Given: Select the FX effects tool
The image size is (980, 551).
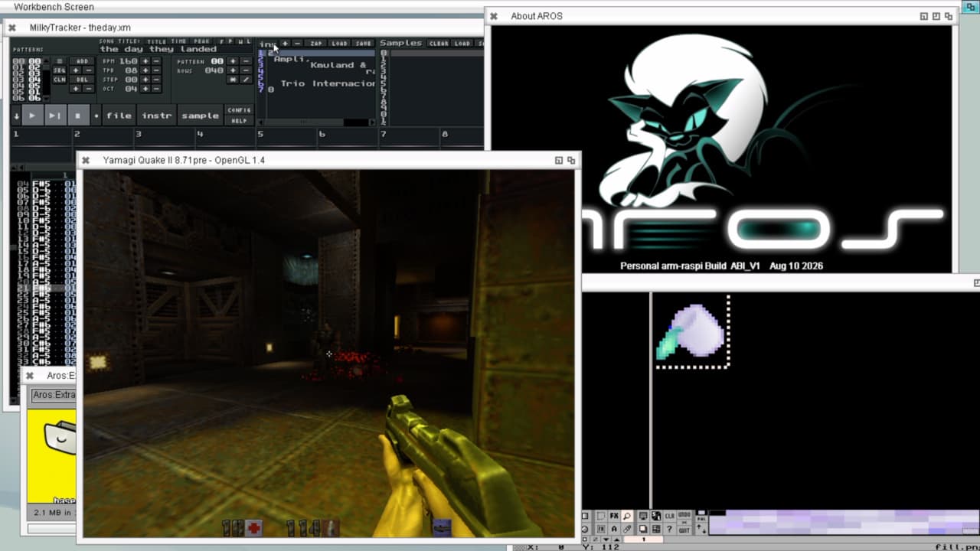Looking at the screenshot, I should 614,517.
